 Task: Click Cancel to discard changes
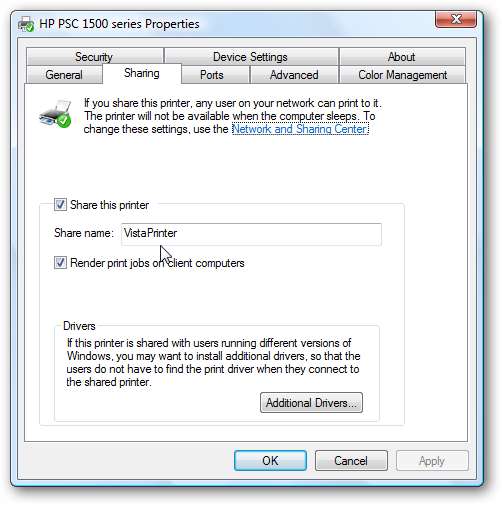click(x=351, y=461)
